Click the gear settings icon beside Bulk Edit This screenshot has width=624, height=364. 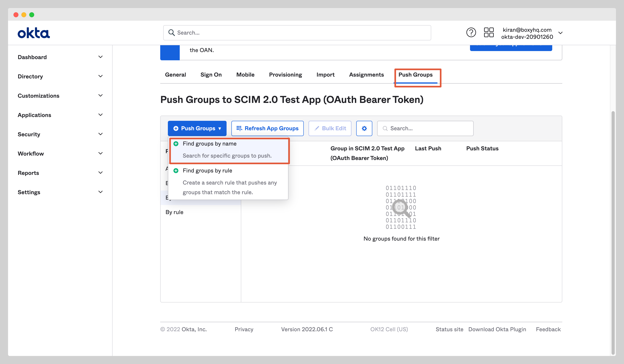click(x=364, y=128)
